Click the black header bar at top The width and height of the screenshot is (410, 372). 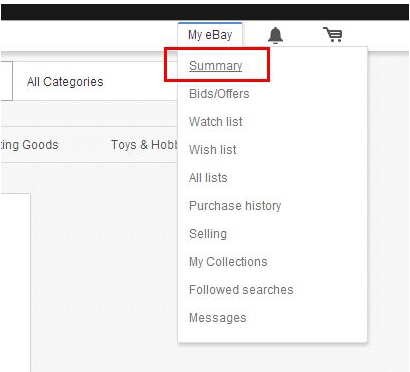pyautogui.click(x=205, y=12)
